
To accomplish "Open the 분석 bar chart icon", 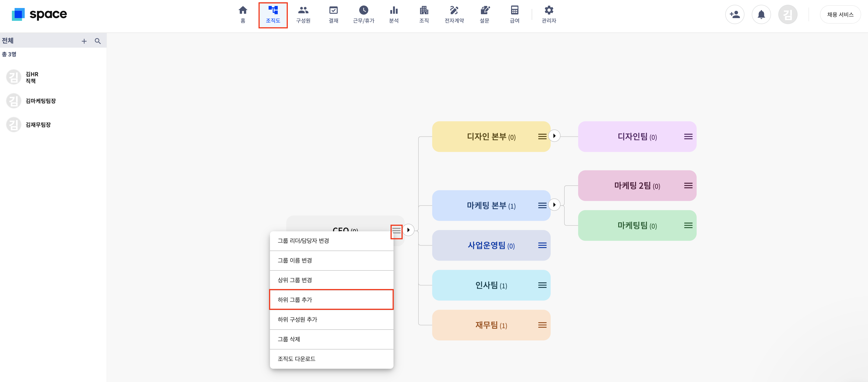I will coord(394,10).
